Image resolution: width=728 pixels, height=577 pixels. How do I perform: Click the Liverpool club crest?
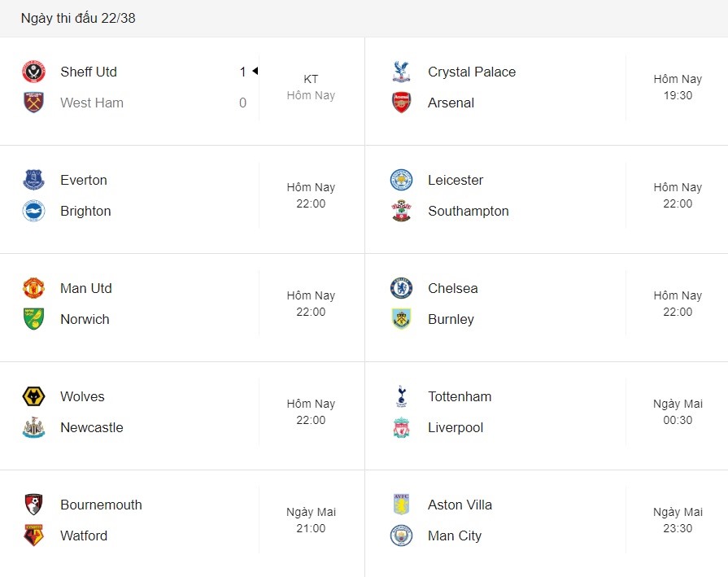click(x=401, y=427)
